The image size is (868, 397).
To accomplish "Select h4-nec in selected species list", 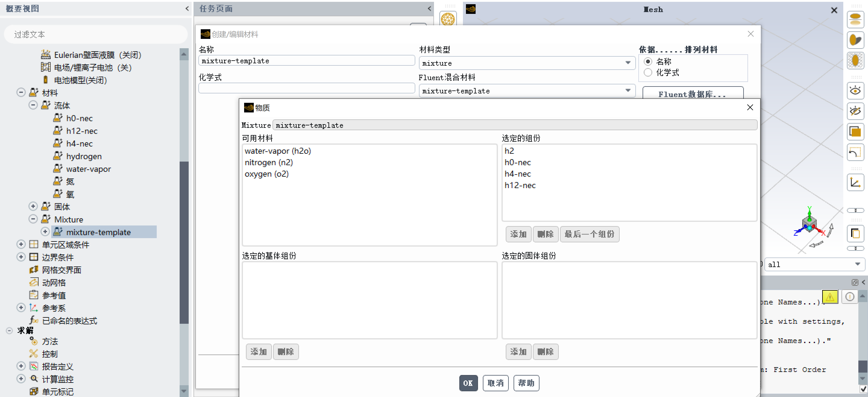I will tap(517, 174).
